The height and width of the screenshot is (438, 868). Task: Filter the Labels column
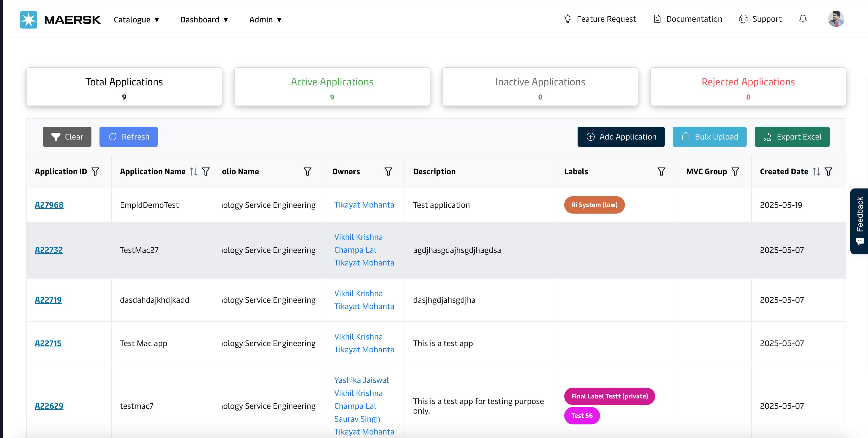661,172
